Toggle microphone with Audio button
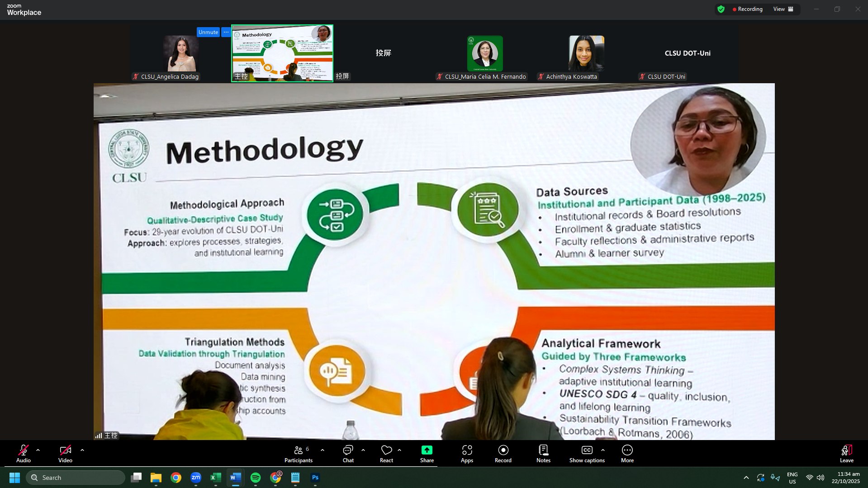868x488 pixels. [x=24, y=454]
